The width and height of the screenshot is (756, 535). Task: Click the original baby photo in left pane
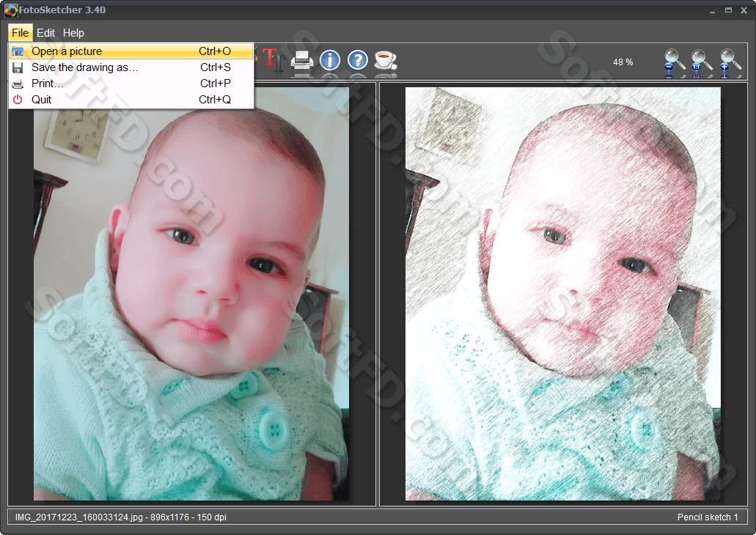click(x=191, y=294)
